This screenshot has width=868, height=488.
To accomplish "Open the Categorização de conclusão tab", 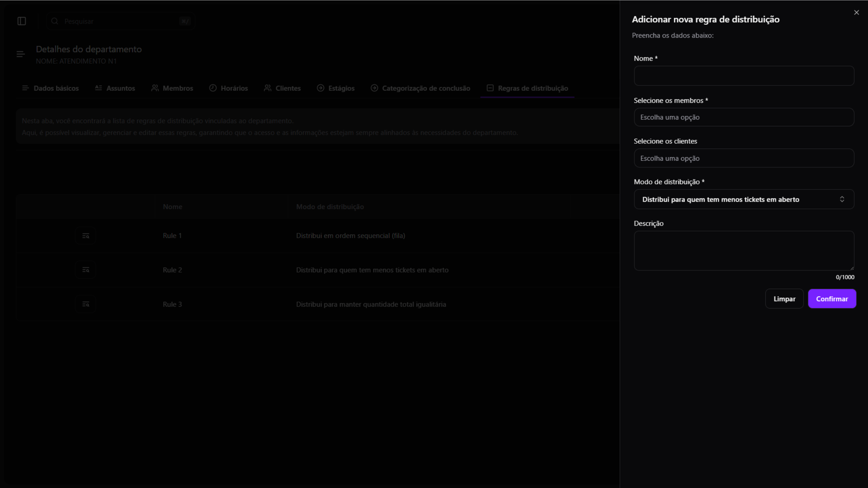I will click(x=420, y=88).
